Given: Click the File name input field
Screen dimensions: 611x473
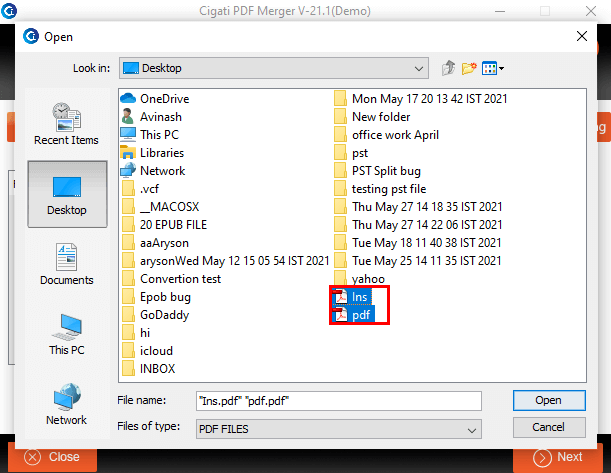Looking at the screenshot, I should point(339,401).
